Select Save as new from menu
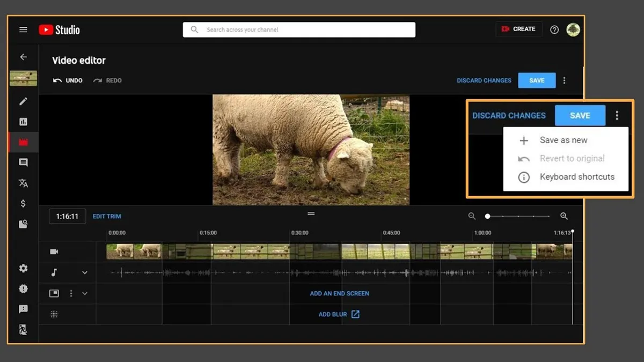 563,140
